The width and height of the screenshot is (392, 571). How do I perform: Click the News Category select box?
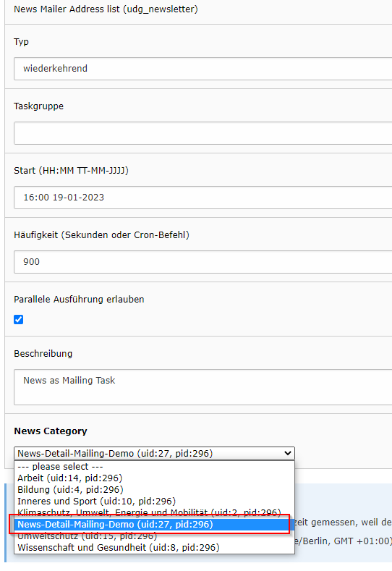154,453
